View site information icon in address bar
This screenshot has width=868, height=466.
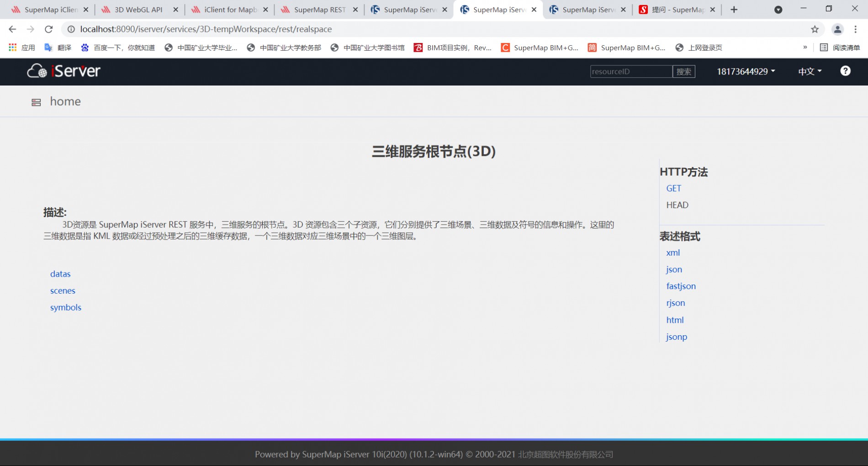click(71, 29)
